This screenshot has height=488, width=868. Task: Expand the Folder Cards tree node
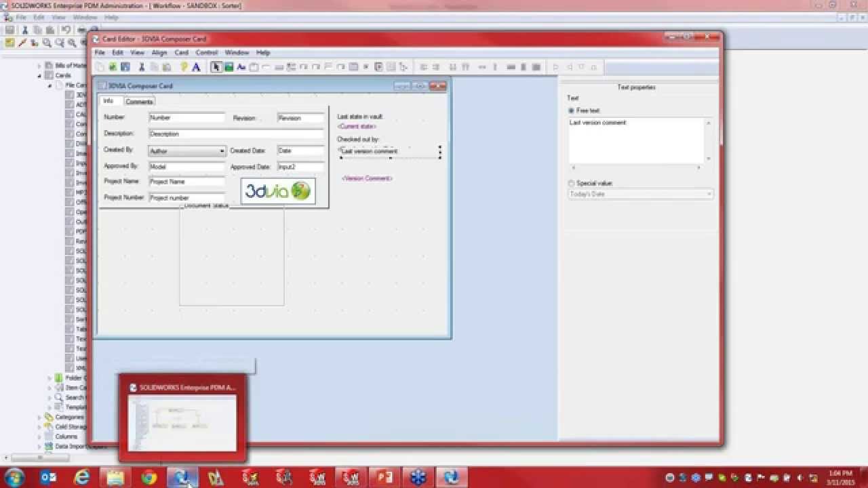coord(50,378)
